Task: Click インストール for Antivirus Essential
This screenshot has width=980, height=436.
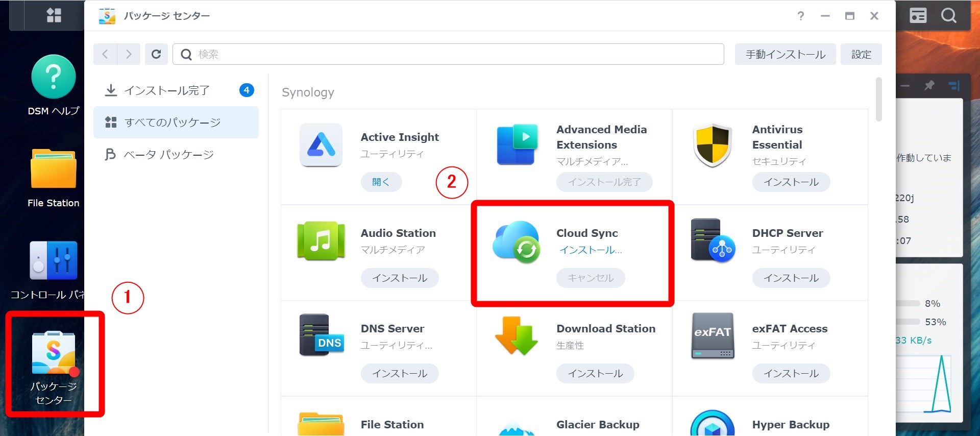Action: point(791,182)
